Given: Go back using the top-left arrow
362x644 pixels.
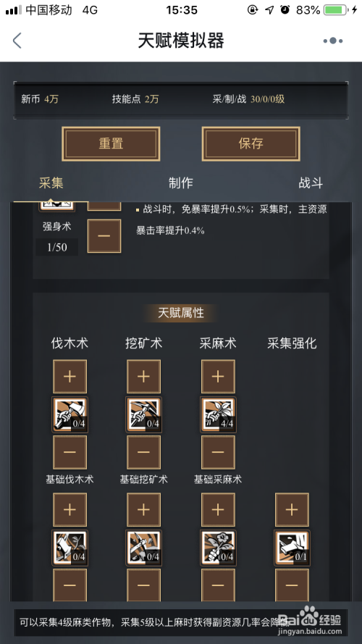Looking at the screenshot, I should point(17,41).
